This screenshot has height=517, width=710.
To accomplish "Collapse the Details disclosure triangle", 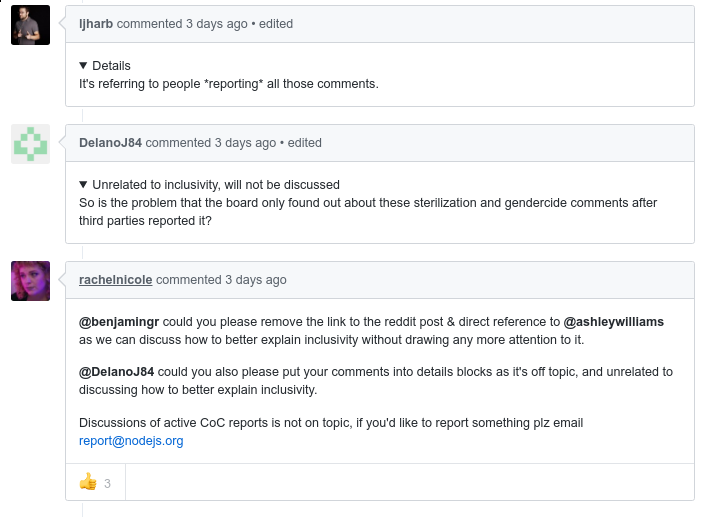I will [83, 66].
